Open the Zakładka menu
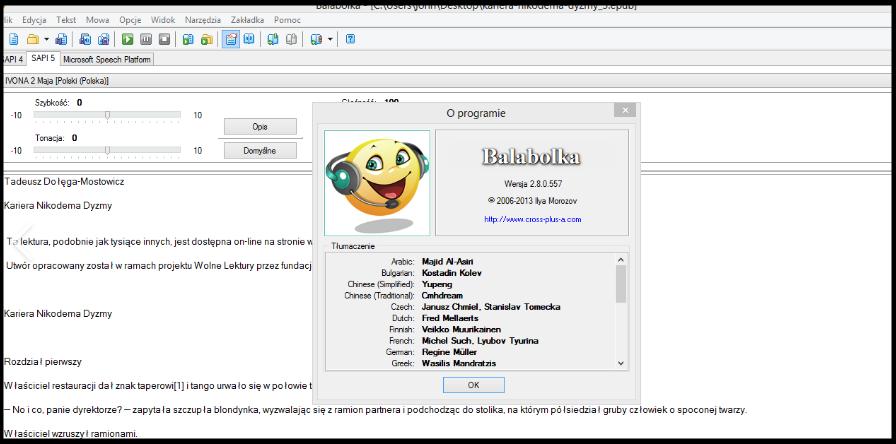Screen dimensions: 896x444 (247, 20)
